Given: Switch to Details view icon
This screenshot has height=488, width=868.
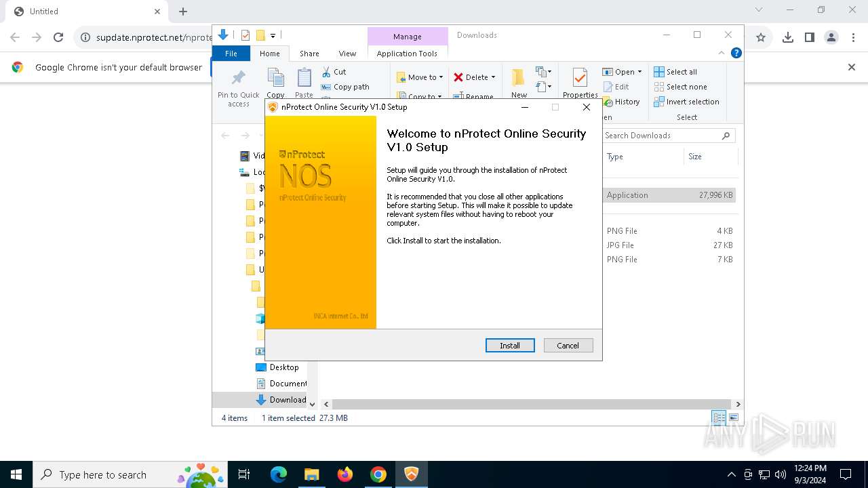Looking at the screenshot, I should (x=719, y=418).
